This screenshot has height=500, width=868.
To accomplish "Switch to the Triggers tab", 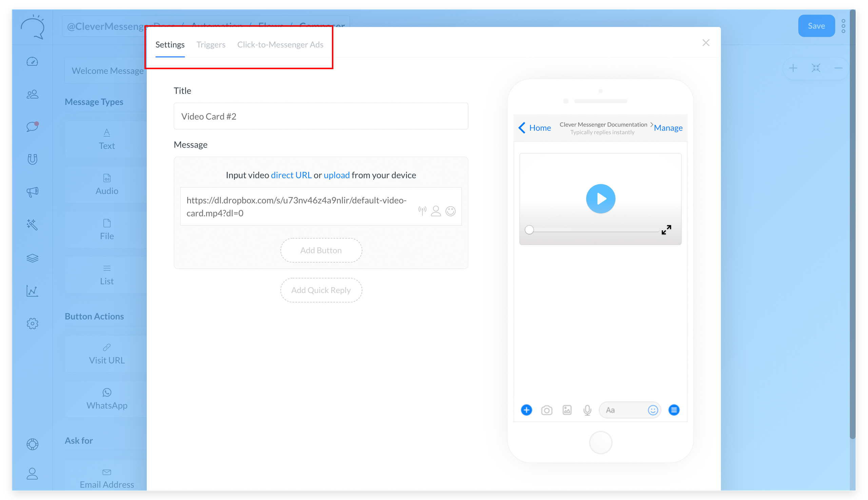I will 211,45.
